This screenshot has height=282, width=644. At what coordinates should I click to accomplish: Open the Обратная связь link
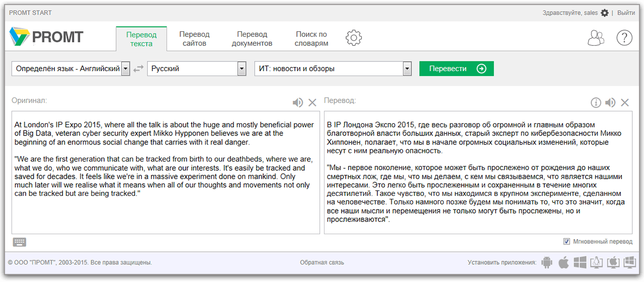(322, 262)
